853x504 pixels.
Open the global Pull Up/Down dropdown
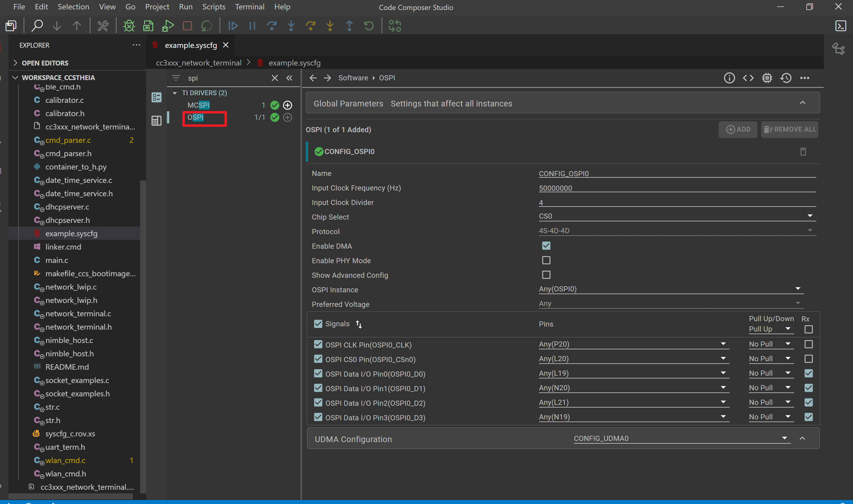tap(771, 329)
